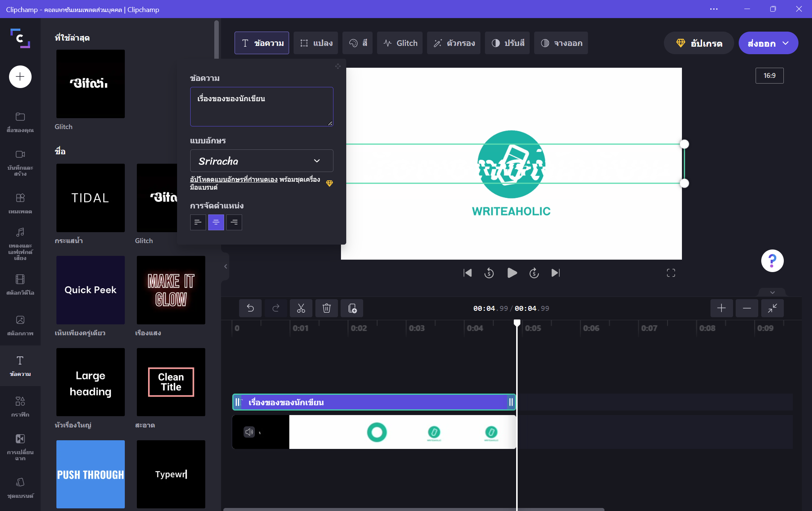
Task: Open the Fade tab
Action: (x=561, y=43)
